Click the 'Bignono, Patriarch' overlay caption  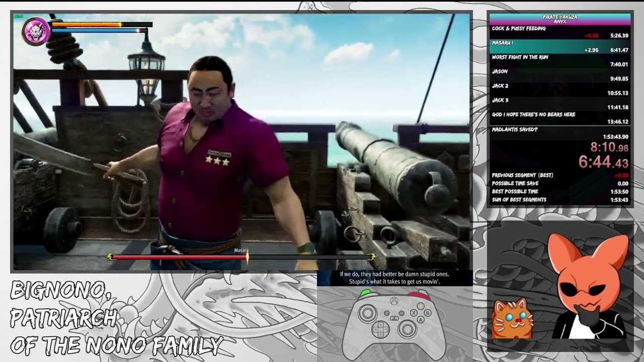coord(116,318)
